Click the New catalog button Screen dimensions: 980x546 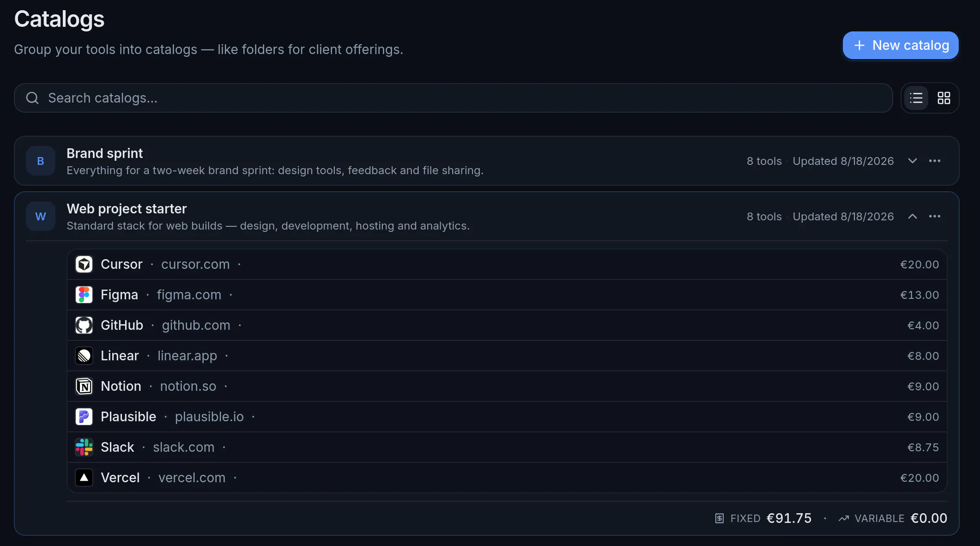tap(901, 45)
